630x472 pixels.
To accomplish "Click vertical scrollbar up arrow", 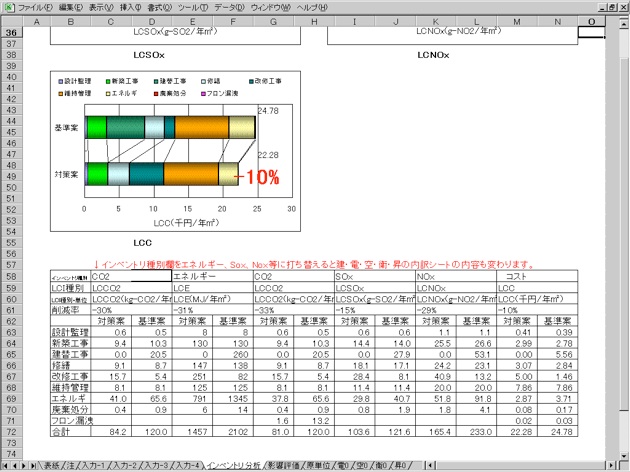I will coord(624,25).
